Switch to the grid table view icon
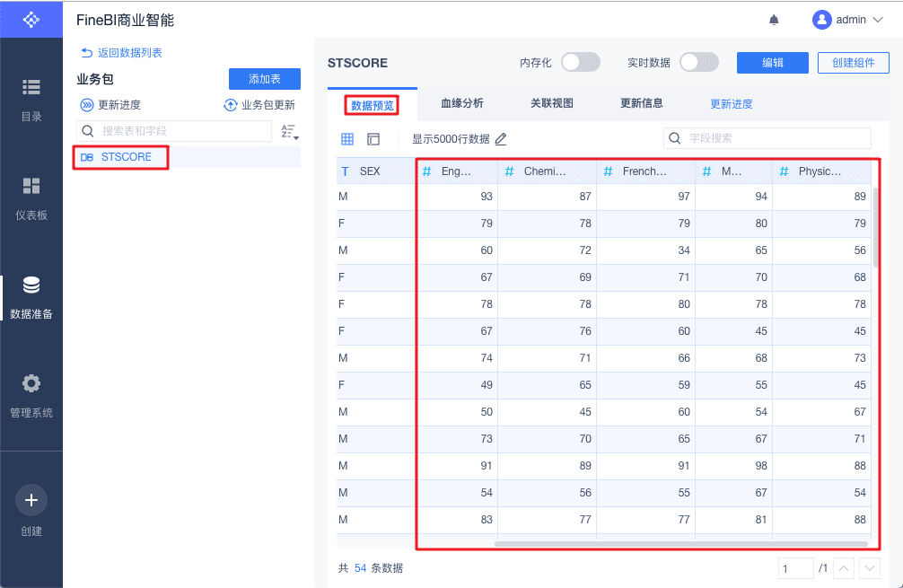Image resolution: width=903 pixels, height=588 pixels. point(347,139)
